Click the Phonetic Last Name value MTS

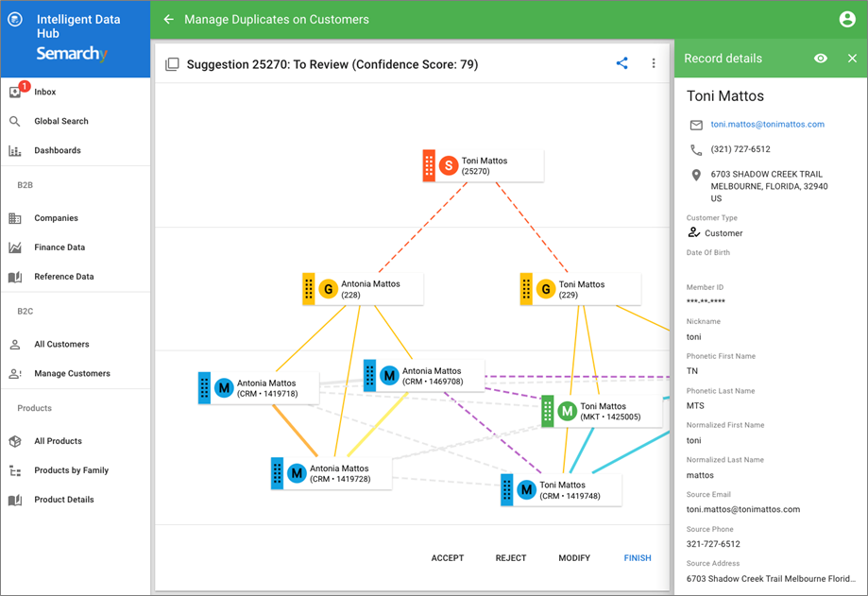coord(695,405)
